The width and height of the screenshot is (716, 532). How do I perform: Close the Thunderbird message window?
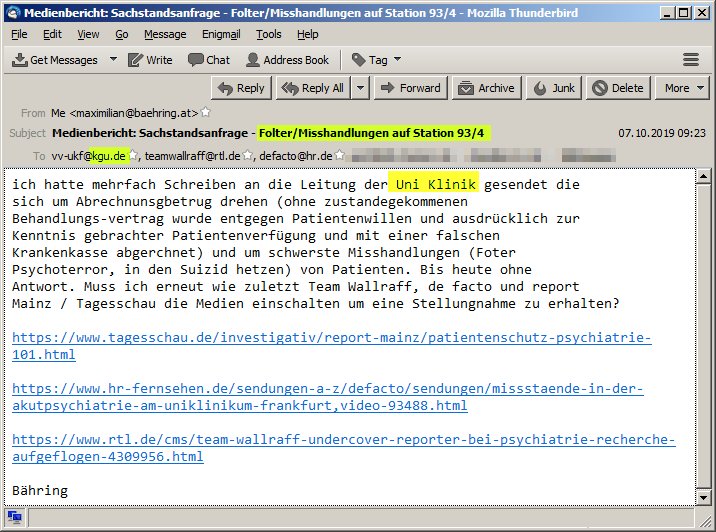coord(702,13)
